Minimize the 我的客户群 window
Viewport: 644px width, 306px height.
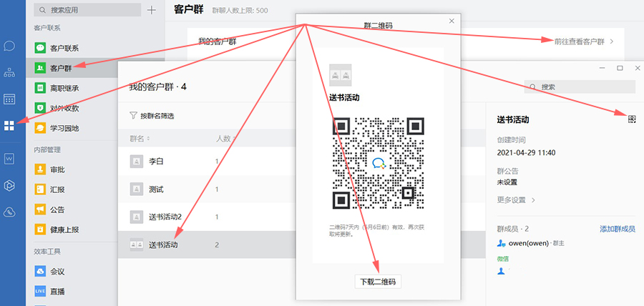click(x=602, y=68)
